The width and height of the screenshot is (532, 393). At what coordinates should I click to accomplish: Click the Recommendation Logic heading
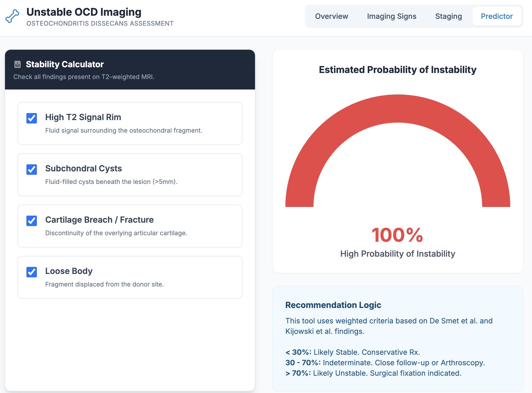coord(333,305)
